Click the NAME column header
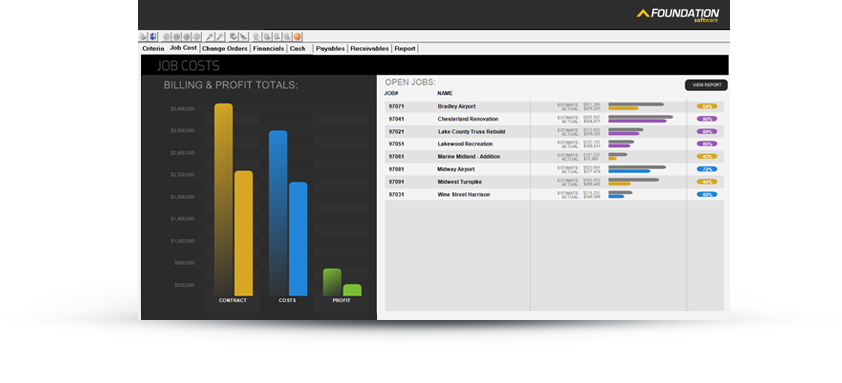The width and height of the screenshot is (842, 383). tap(445, 93)
